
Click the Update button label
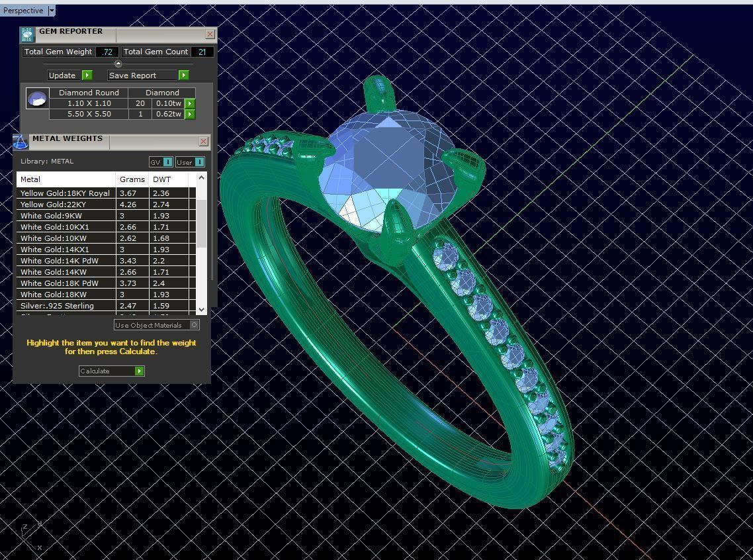click(62, 75)
